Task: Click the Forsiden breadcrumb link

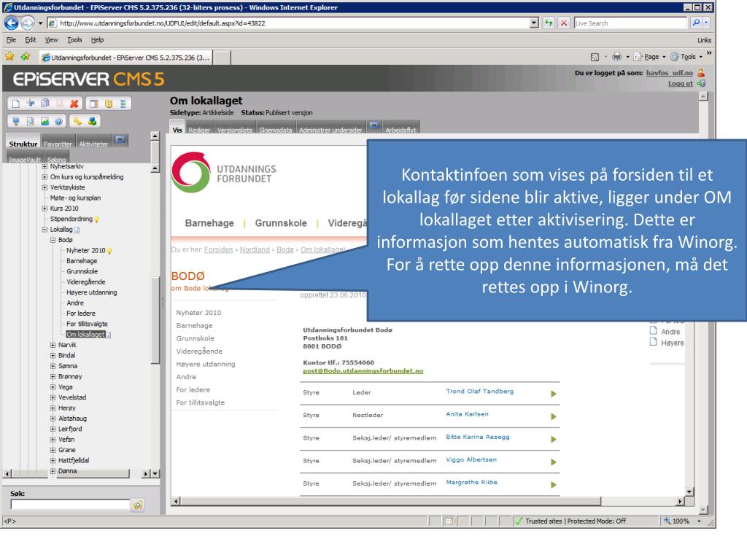Action: pyautogui.click(x=219, y=249)
